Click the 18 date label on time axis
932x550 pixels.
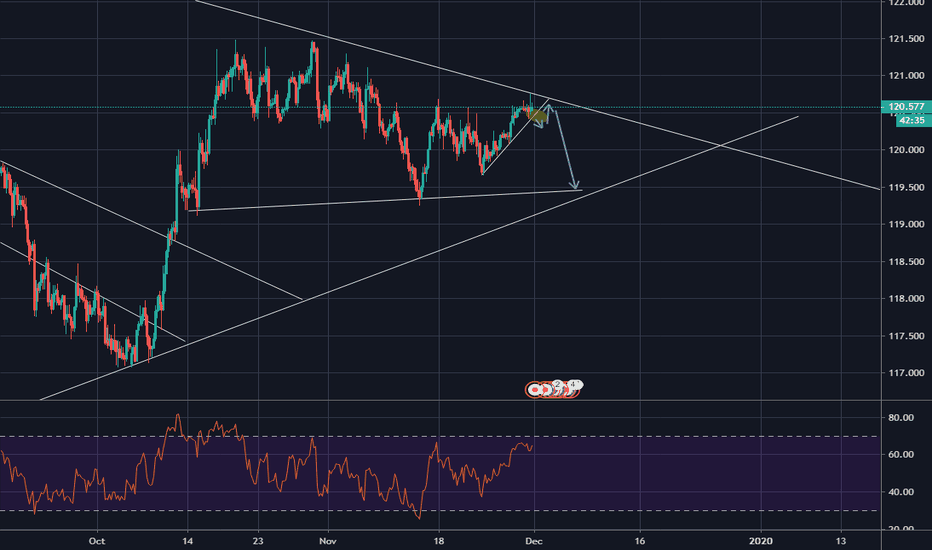(439, 540)
